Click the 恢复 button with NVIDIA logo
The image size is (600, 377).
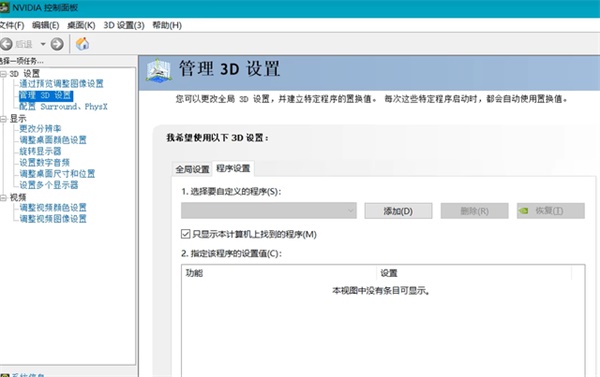click(x=551, y=211)
